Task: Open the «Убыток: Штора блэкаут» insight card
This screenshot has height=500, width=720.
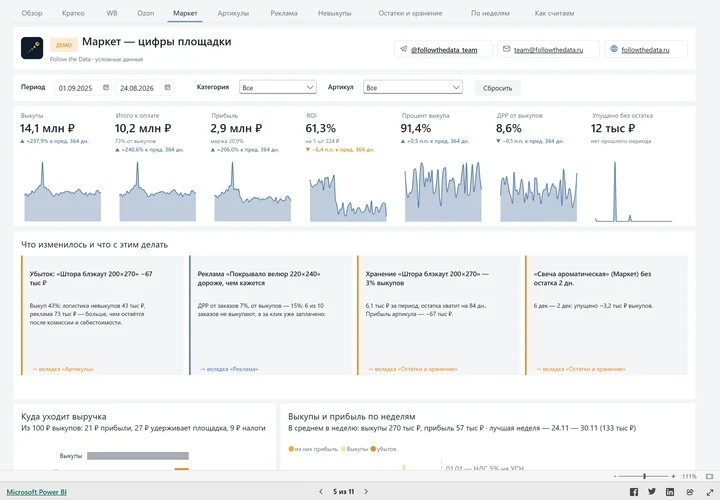Action: pos(102,315)
